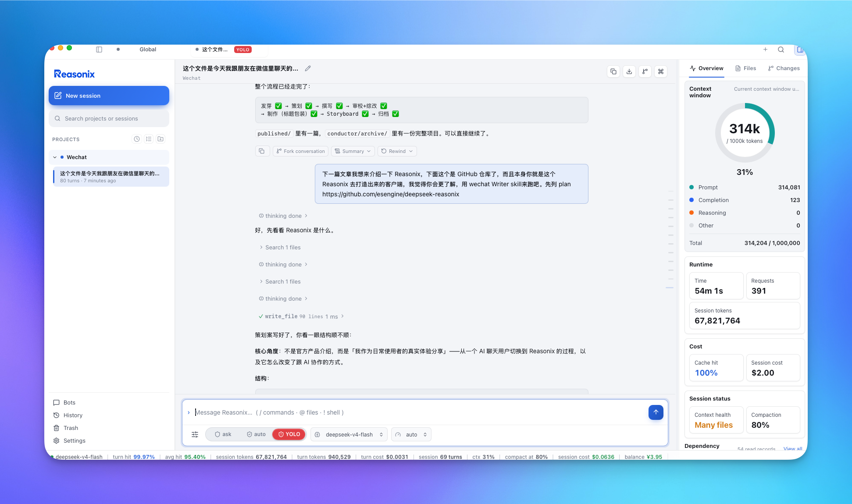Open composer settings sliders icon
Image resolution: width=852 pixels, height=504 pixels.
195,434
